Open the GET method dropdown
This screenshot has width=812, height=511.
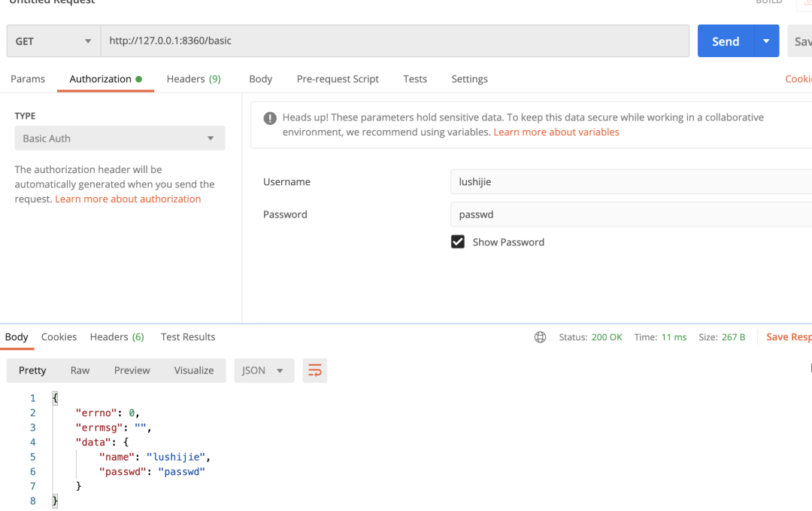coord(53,41)
